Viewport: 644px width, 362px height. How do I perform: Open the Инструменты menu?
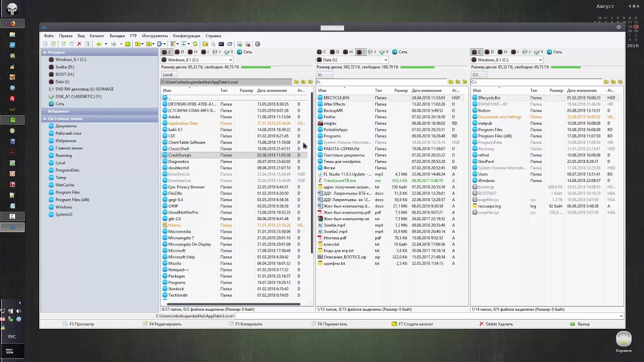[155, 36]
